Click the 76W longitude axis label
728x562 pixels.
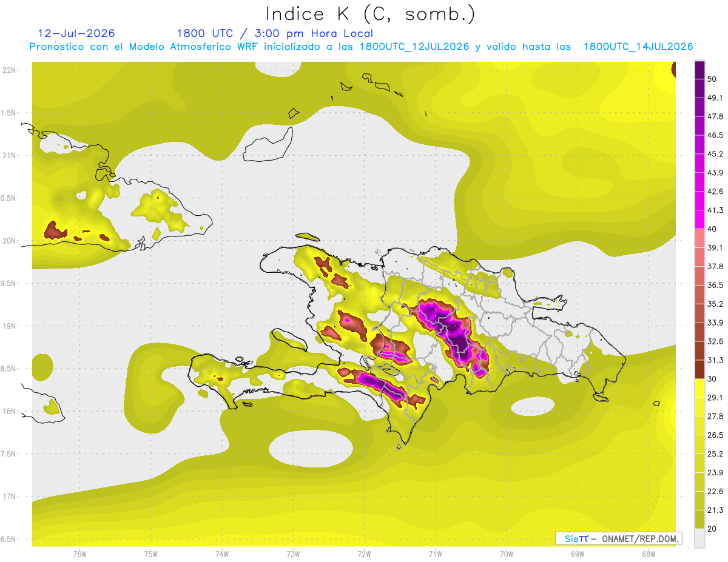(x=79, y=554)
